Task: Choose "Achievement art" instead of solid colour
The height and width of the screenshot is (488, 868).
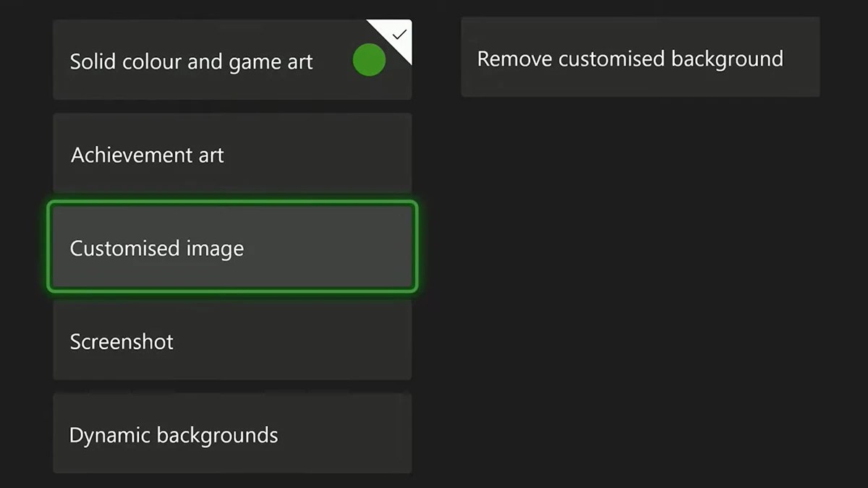Action: click(231, 154)
